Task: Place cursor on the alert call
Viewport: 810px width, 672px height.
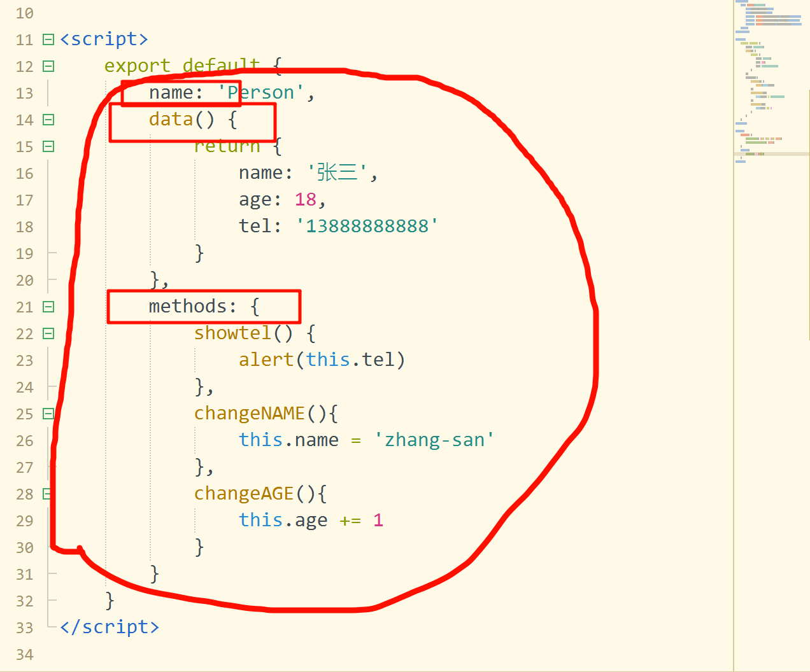Action: pos(266,360)
